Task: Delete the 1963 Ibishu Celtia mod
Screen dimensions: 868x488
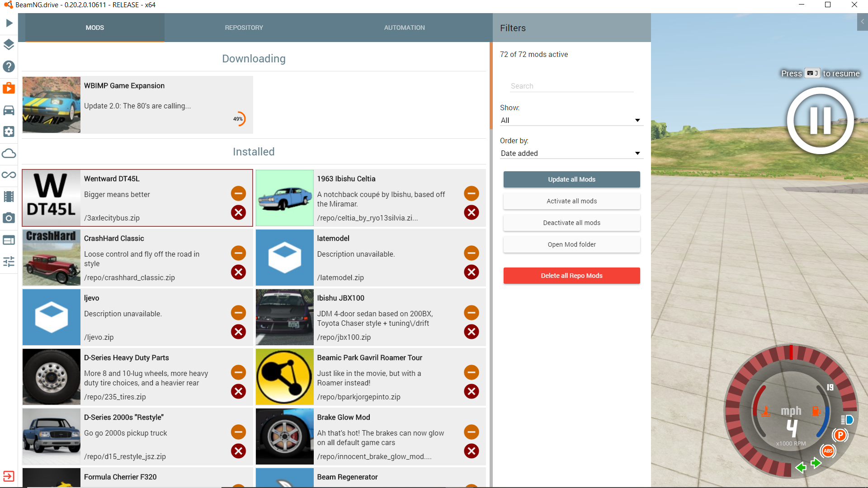Action: pos(472,212)
